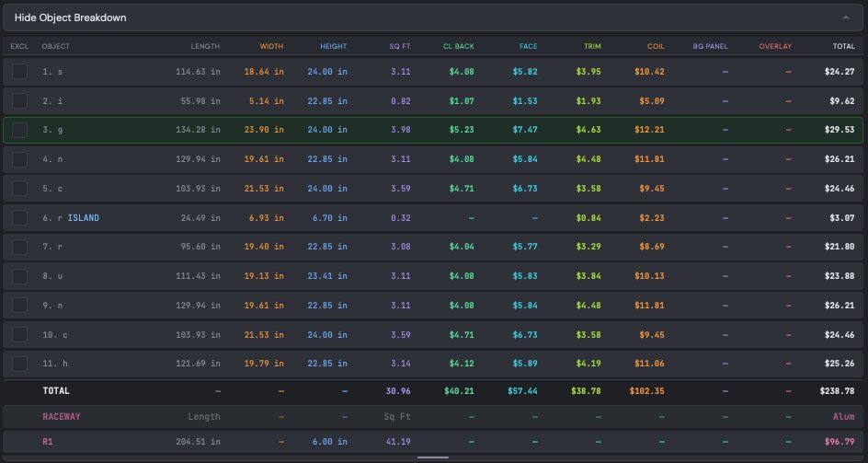Click the CL BACK column header
The image size is (868, 463).
[458, 46]
